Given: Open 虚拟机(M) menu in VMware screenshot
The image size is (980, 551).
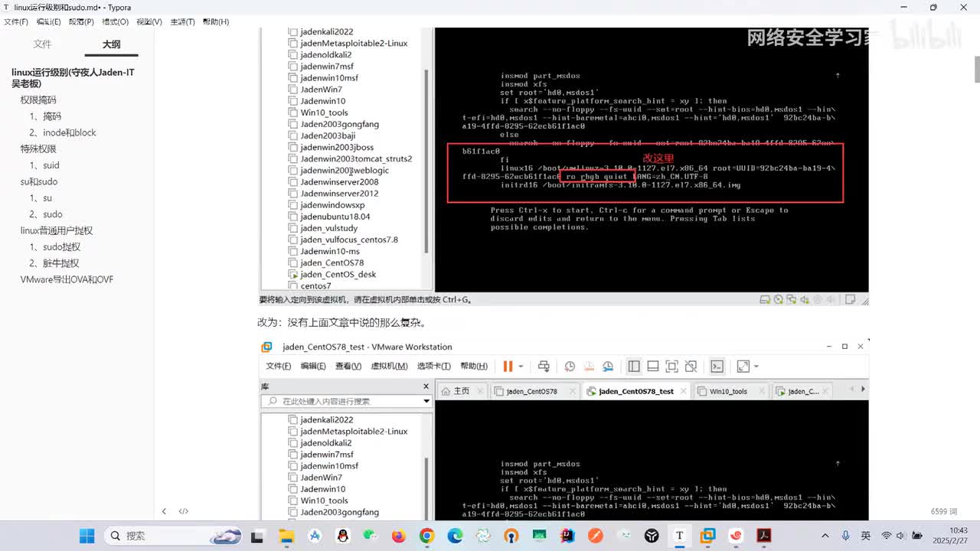Looking at the screenshot, I should 389,367.
